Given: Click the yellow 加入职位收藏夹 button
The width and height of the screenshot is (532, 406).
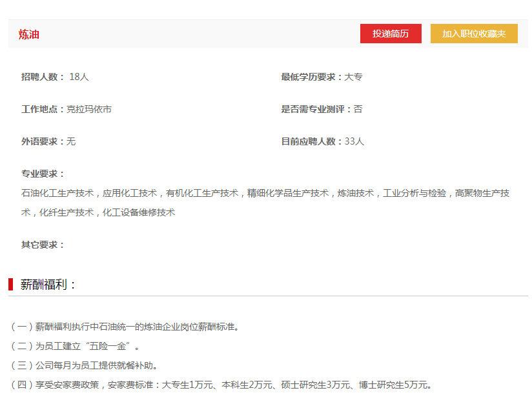Looking at the screenshot, I should click(474, 34).
